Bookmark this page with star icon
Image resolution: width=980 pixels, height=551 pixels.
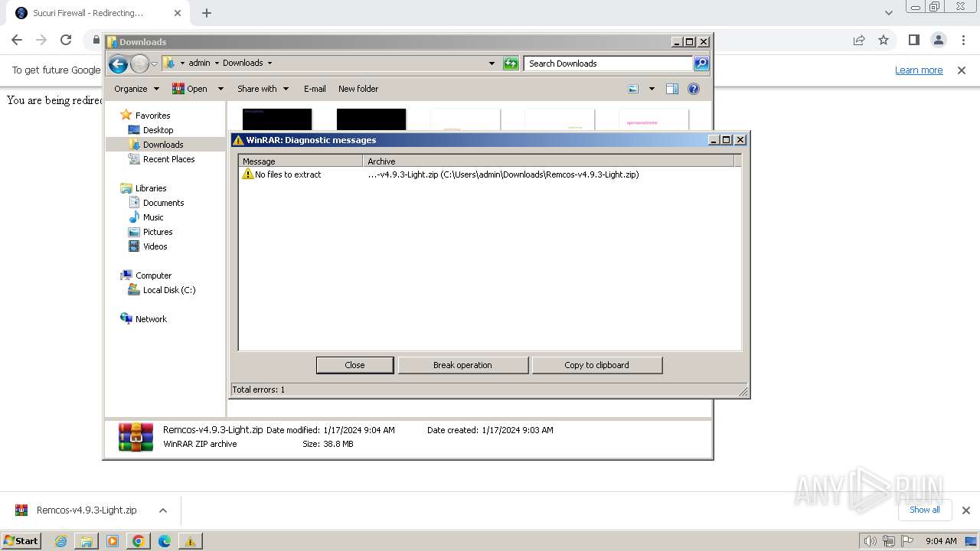pyautogui.click(x=884, y=40)
